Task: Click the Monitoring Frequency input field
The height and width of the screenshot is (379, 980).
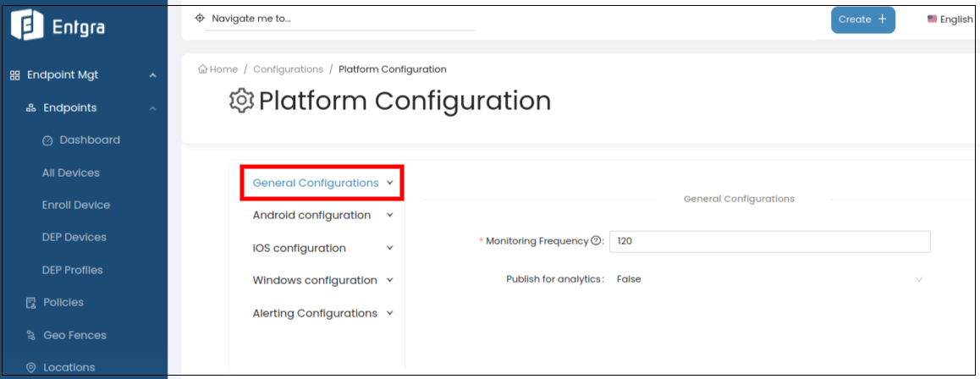Action: tap(769, 241)
